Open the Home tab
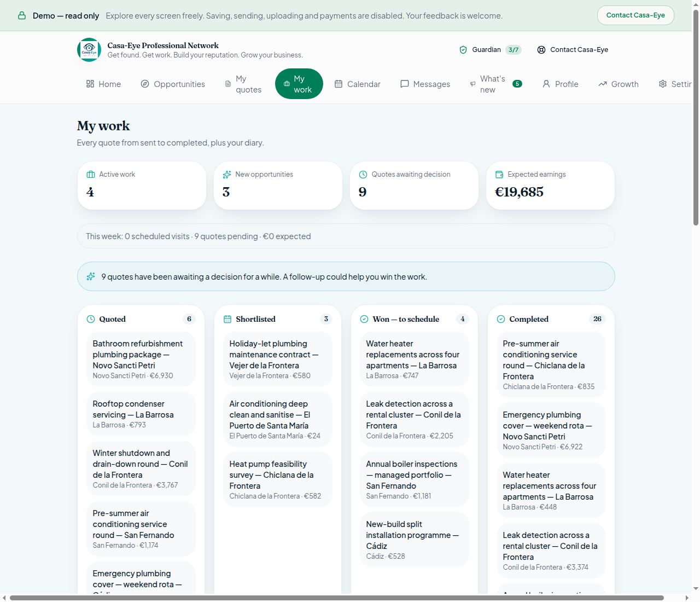The image size is (700, 602). point(103,84)
